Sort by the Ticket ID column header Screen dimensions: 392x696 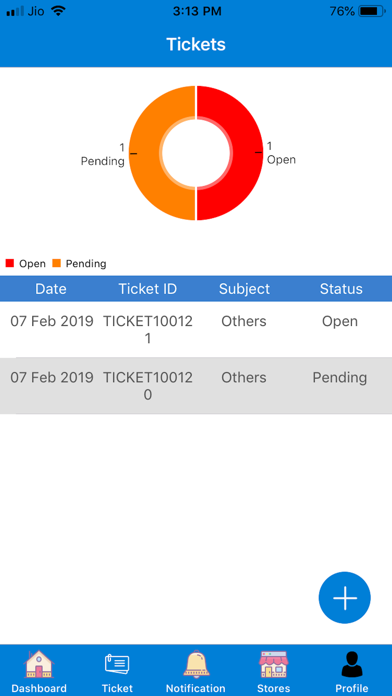148,289
